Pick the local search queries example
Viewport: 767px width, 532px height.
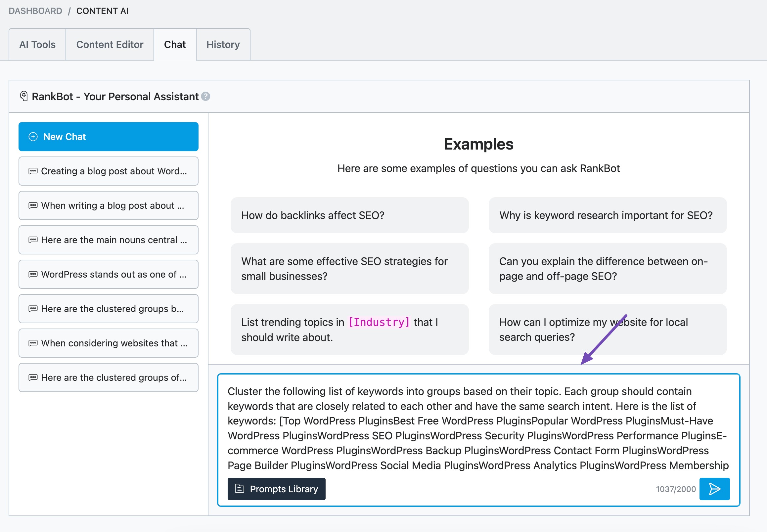point(607,329)
